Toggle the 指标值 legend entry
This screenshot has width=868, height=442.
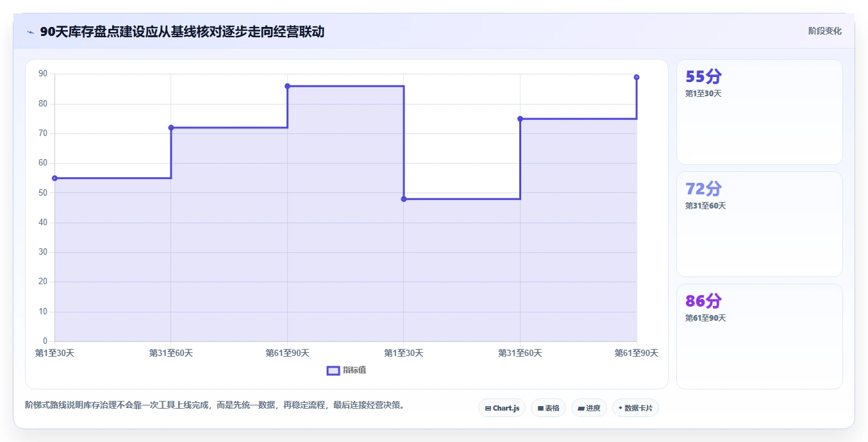(x=346, y=370)
